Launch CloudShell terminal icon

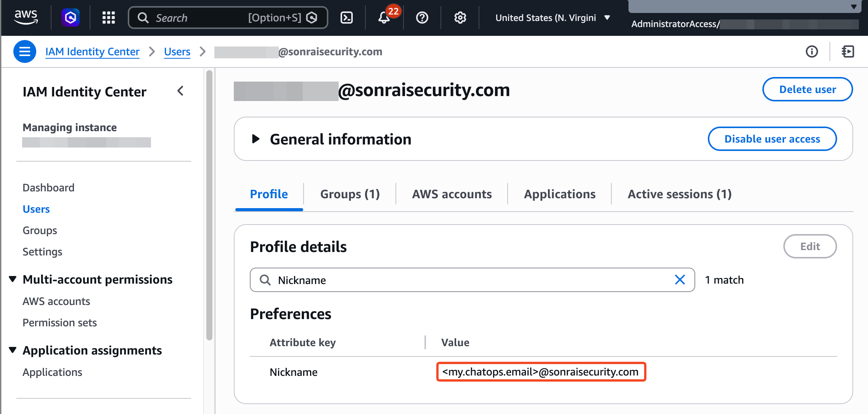(x=346, y=18)
